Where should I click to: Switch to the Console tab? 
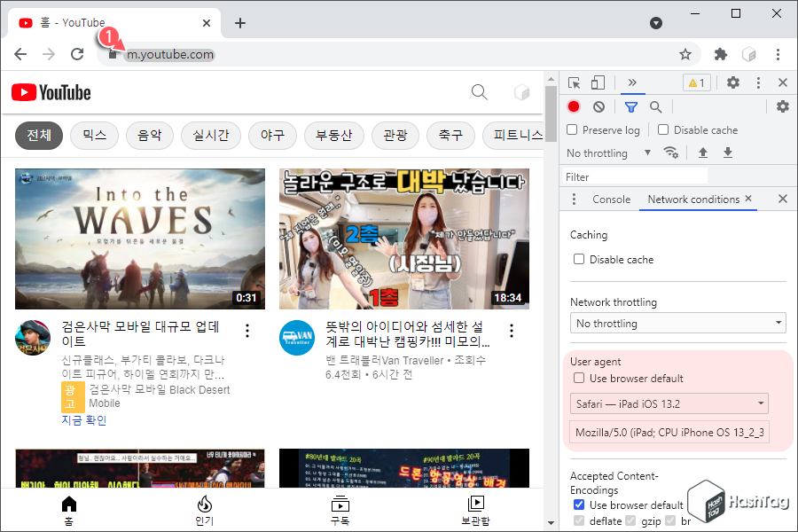pyautogui.click(x=611, y=199)
